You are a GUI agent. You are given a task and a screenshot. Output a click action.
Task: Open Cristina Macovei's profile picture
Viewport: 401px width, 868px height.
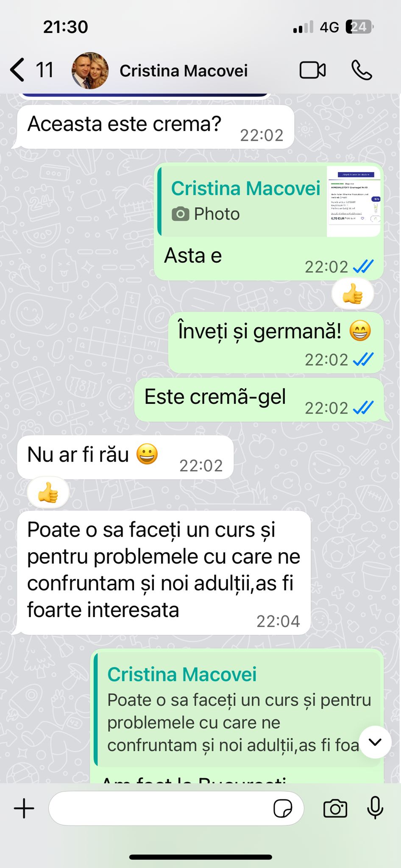(90, 70)
